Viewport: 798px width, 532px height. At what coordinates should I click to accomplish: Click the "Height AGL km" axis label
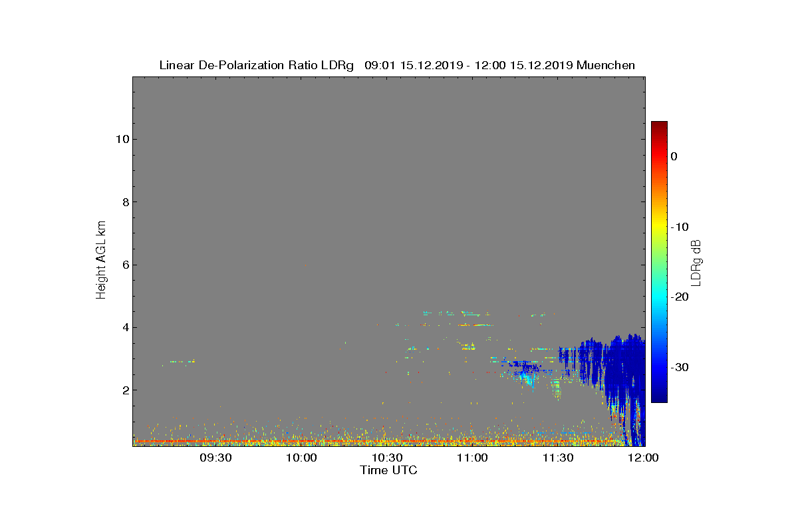point(101,261)
